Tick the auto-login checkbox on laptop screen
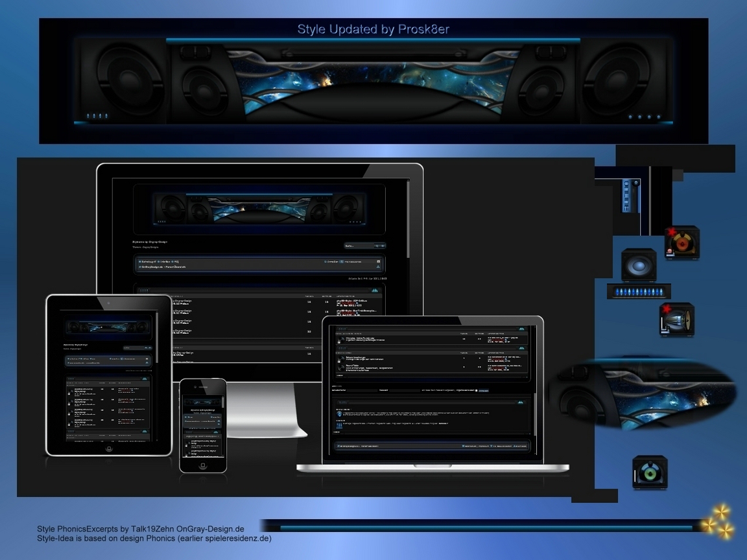Screen dimensions: 747x560 click(x=476, y=390)
